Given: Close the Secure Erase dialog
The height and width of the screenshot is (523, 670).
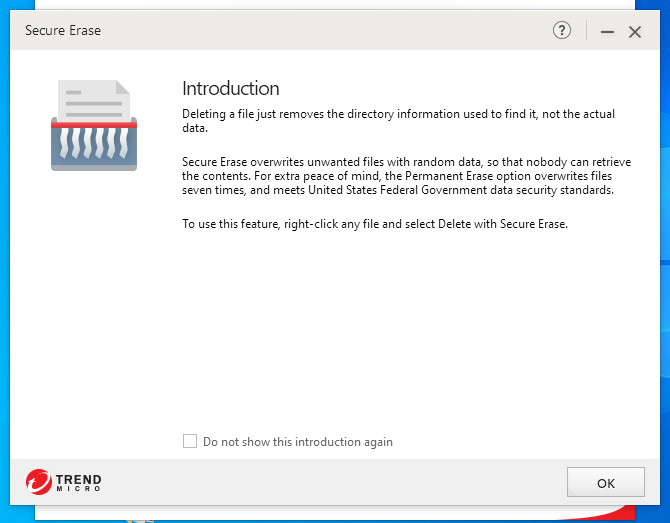Looking at the screenshot, I should (x=635, y=32).
